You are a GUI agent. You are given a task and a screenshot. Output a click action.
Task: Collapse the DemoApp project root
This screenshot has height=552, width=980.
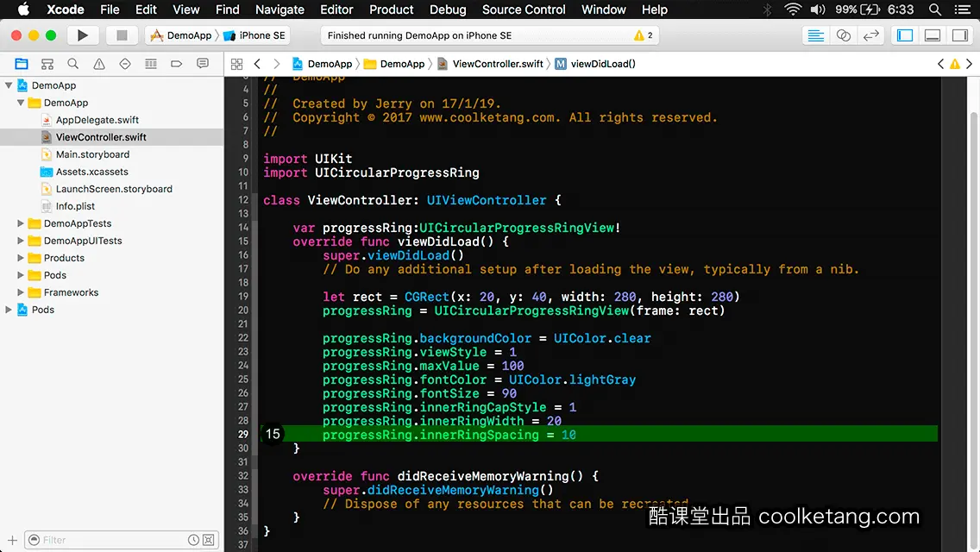tap(9, 85)
